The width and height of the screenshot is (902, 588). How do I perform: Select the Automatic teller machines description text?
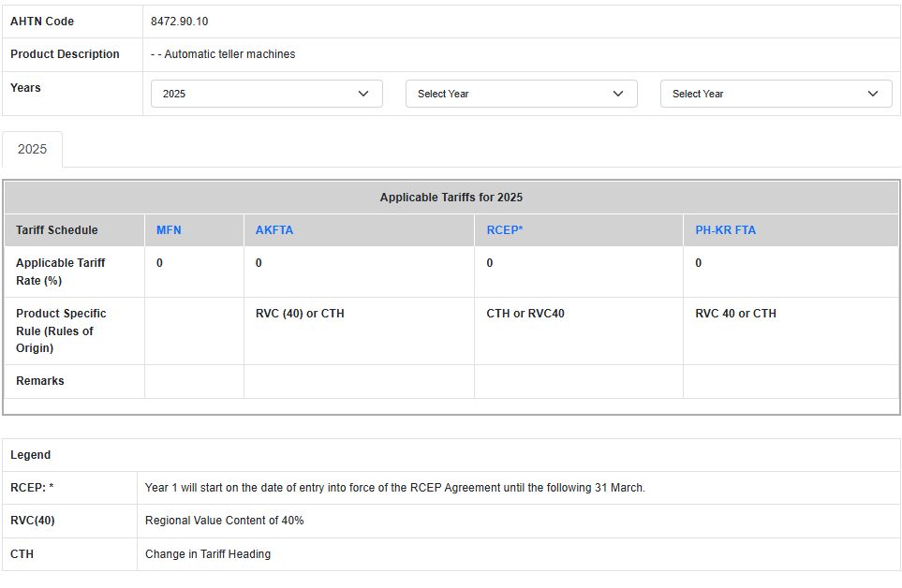[x=223, y=54]
